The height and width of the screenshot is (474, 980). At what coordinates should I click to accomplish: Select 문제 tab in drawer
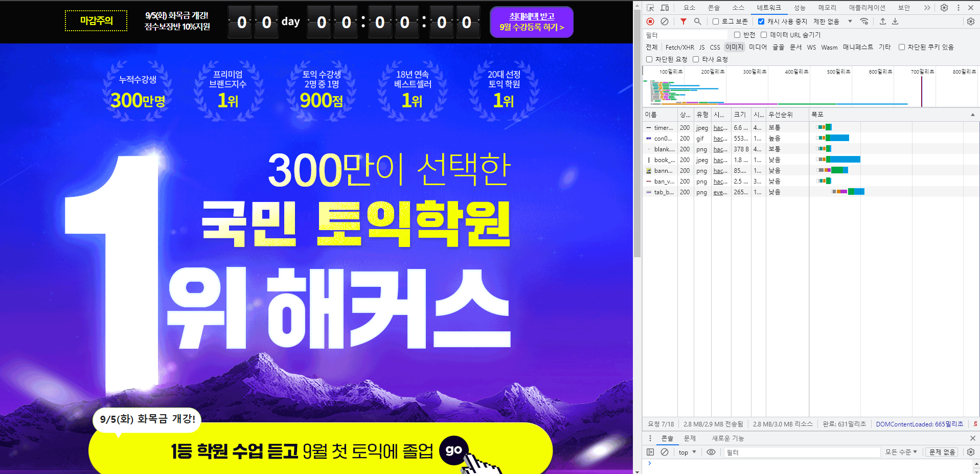pos(690,438)
